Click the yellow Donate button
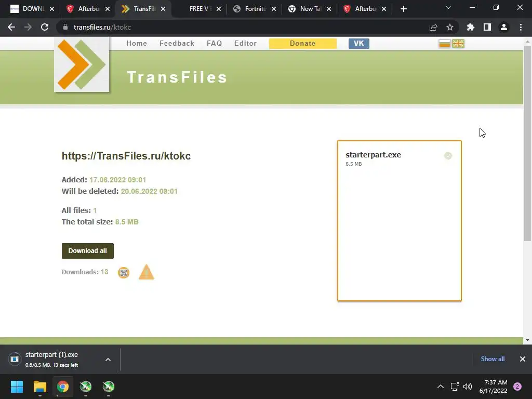 (303, 44)
